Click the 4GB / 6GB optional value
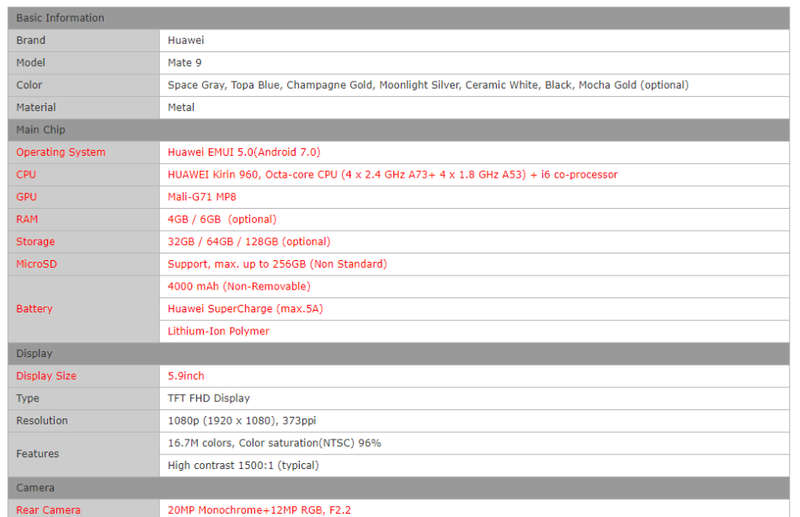The height and width of the screenshot is (517, 800). (222, 219)
